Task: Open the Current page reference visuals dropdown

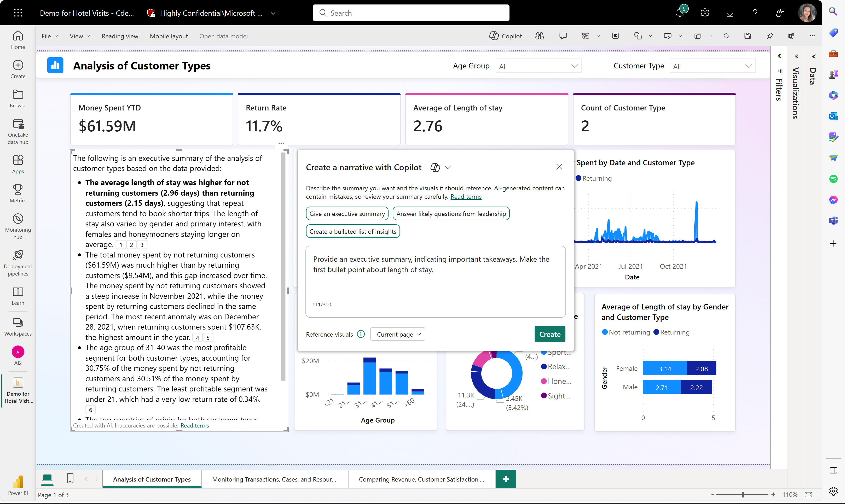Action: point(397,334)
